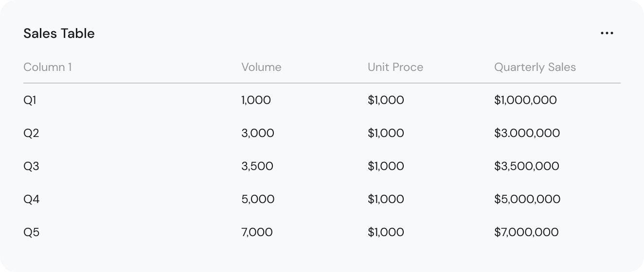Click the Unit Proce column header
This screenshot has width=644, height=272.
[x=395, y=67]
